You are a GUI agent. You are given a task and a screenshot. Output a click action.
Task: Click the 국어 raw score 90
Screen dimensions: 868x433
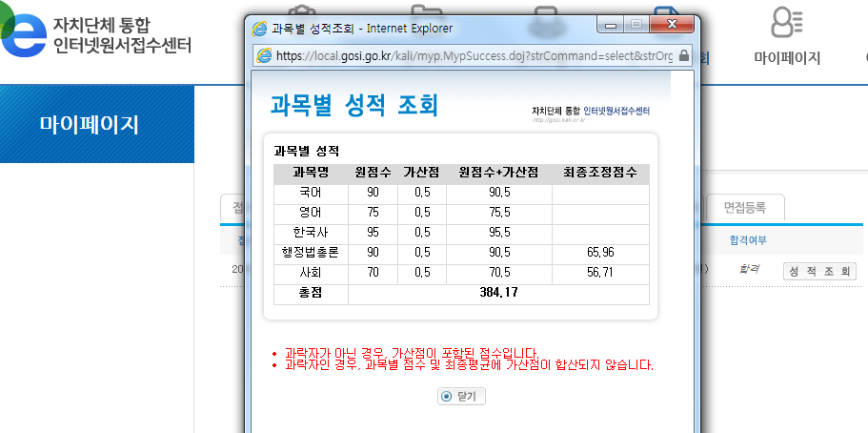(x=373, y=193)
